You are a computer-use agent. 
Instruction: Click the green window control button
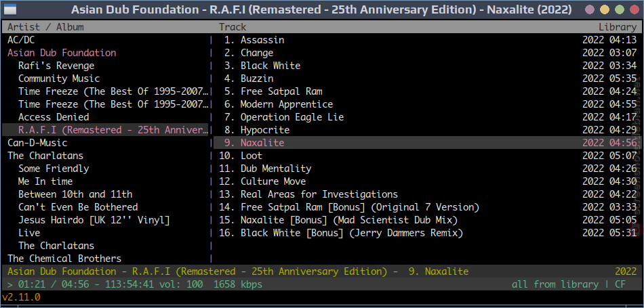[x=620, y=9]
